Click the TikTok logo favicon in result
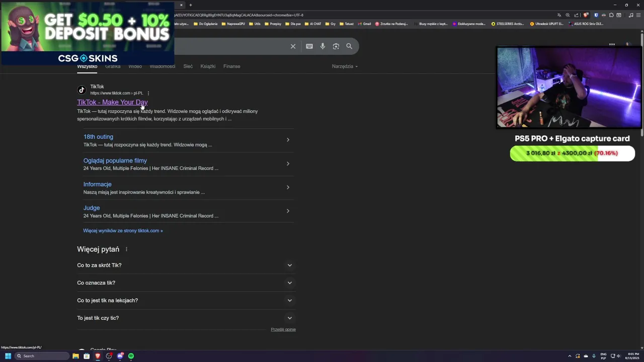Image resolution: width=644 pixels, height=362 pixels. [82, 90]
